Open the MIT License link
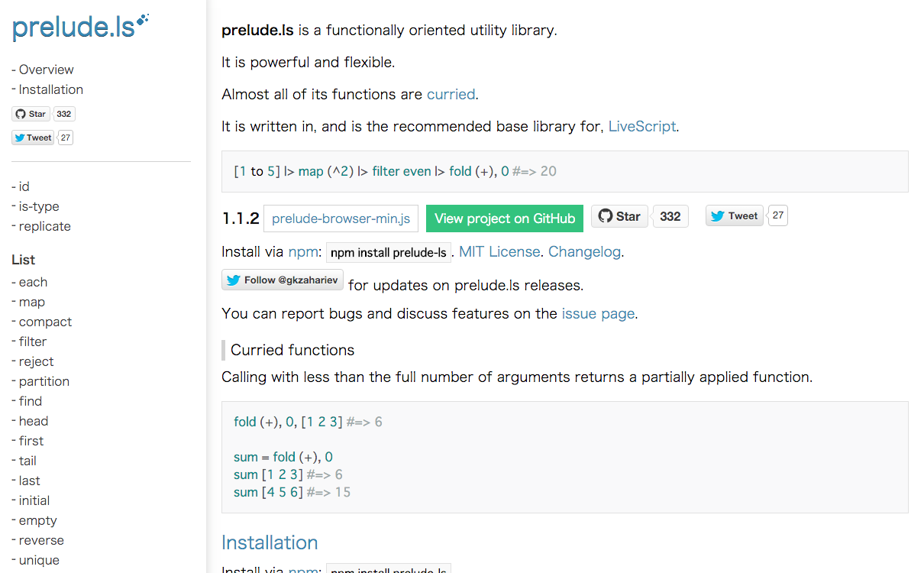Screen dimensions: 924x573 point(499,251)
